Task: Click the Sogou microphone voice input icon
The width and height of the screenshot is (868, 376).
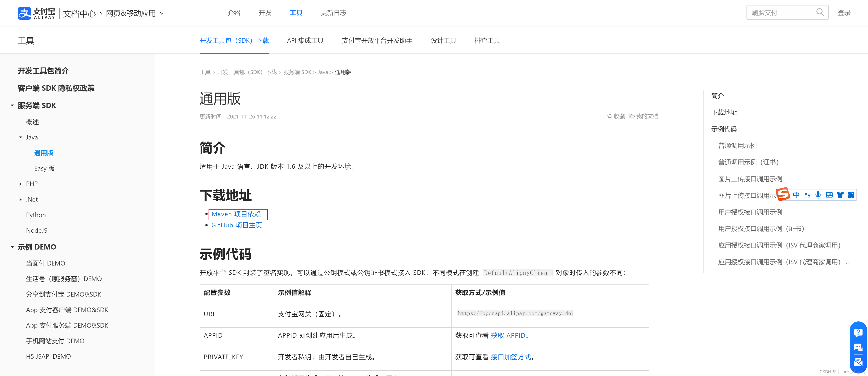Action: pyautogui.click(x=818, y=195)
